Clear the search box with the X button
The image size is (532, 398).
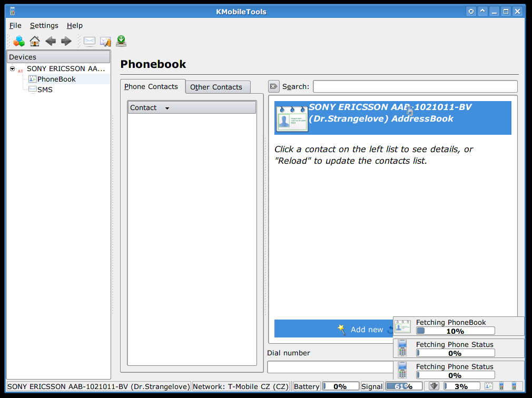274,86
